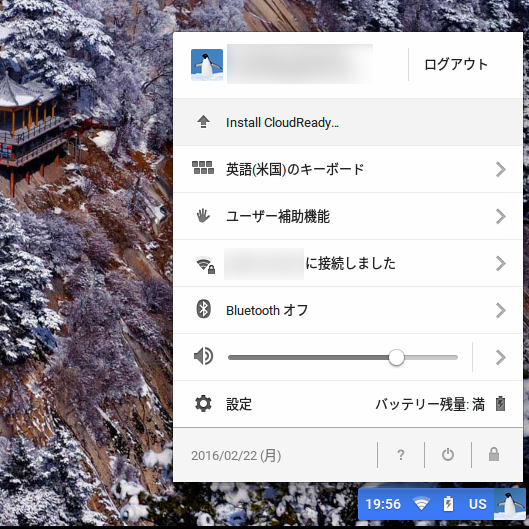
Task: Expand keyboard options chevron
Action: (501, 169)
